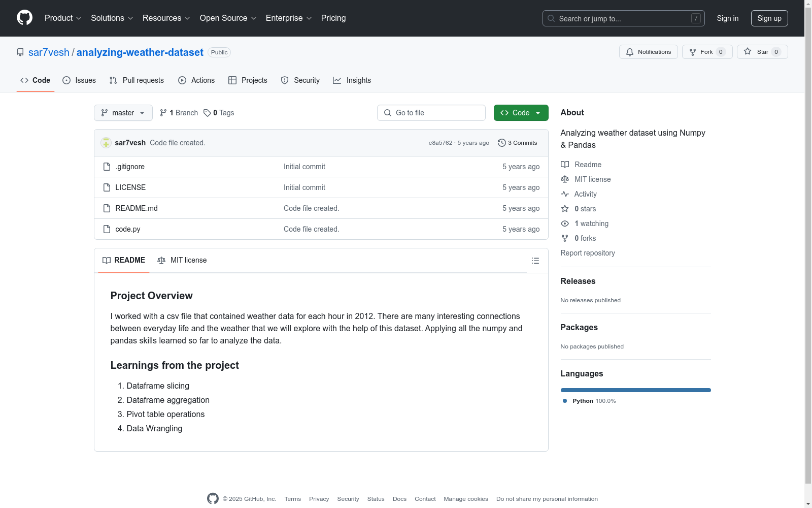This screenshot has width=812, height=508.
Task: Click the file icon next to .gitignore
Action: point(107,167)
